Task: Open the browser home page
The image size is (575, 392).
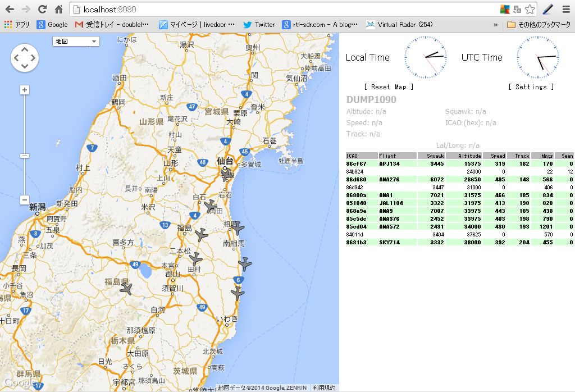Action: pos(58,9)
